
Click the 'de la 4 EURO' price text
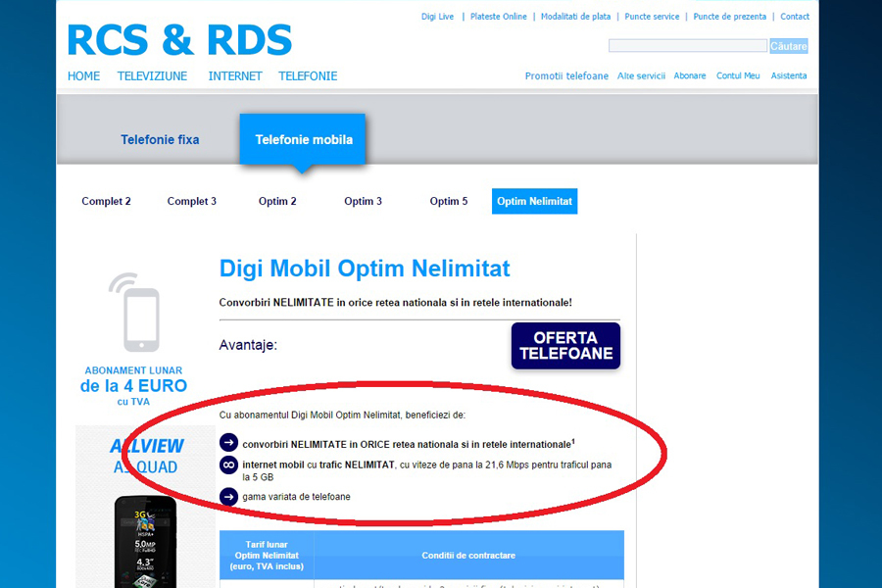(x=133, y=386)
